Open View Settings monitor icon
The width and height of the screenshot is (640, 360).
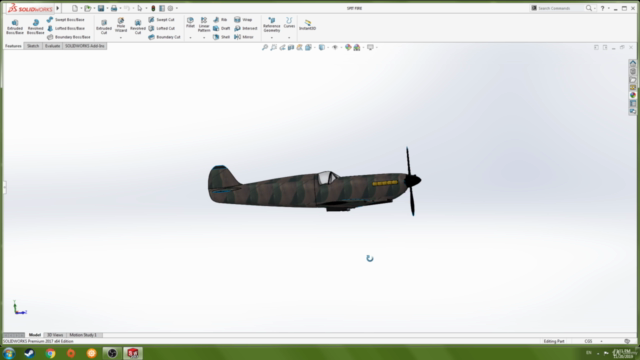[x=370, y=47]
